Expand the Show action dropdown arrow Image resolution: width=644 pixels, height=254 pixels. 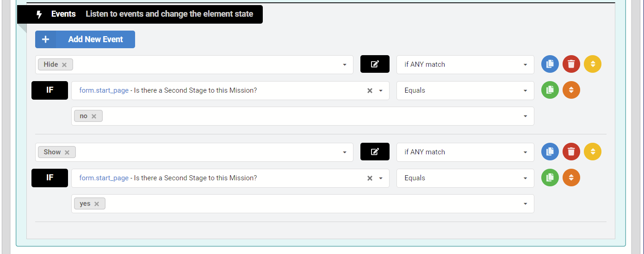point(345,152)
